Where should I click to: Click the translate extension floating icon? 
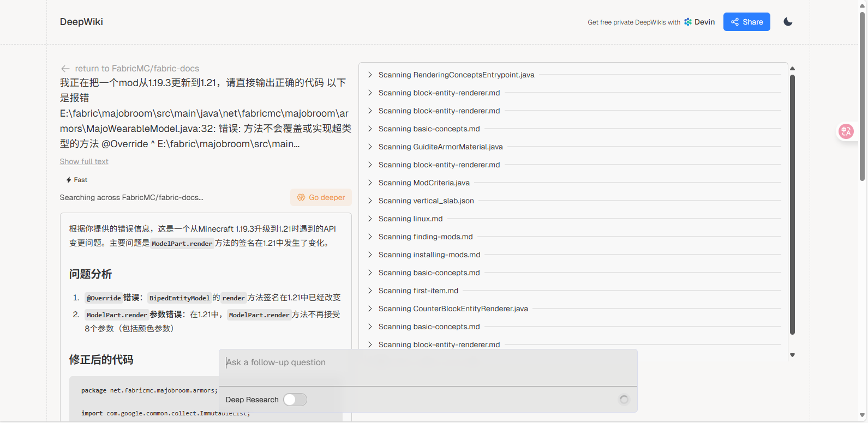(x=846, y=131)
